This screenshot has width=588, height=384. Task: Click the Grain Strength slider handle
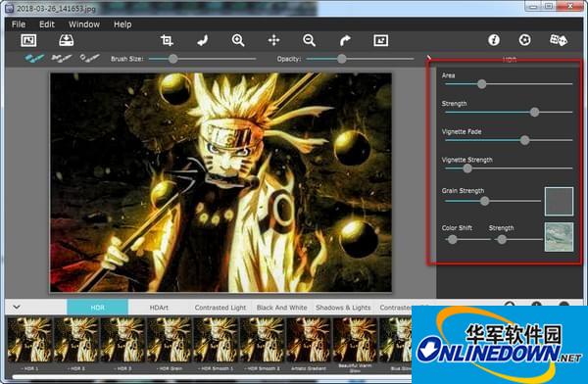[x=485, y=201]
